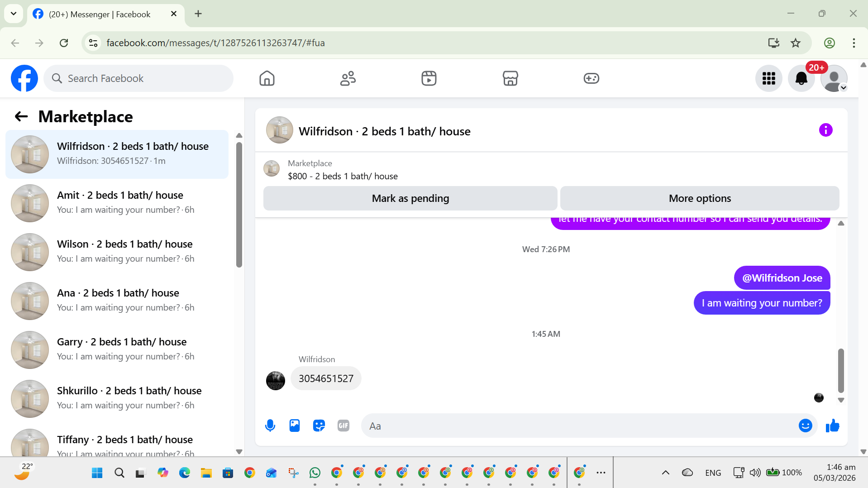Bookmark this page with the star

(x=796, y=43)
